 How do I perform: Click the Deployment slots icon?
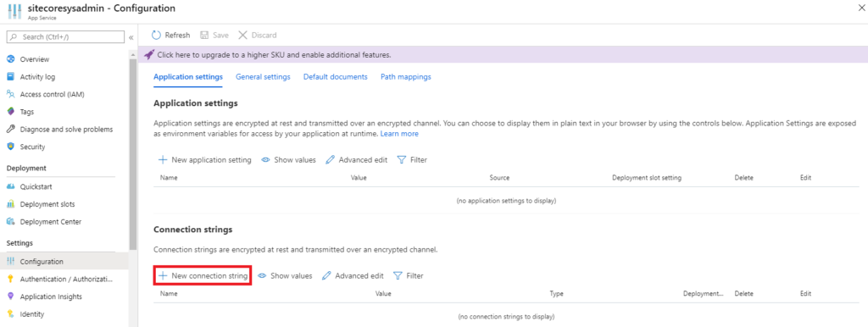click(x=10, y=204)
